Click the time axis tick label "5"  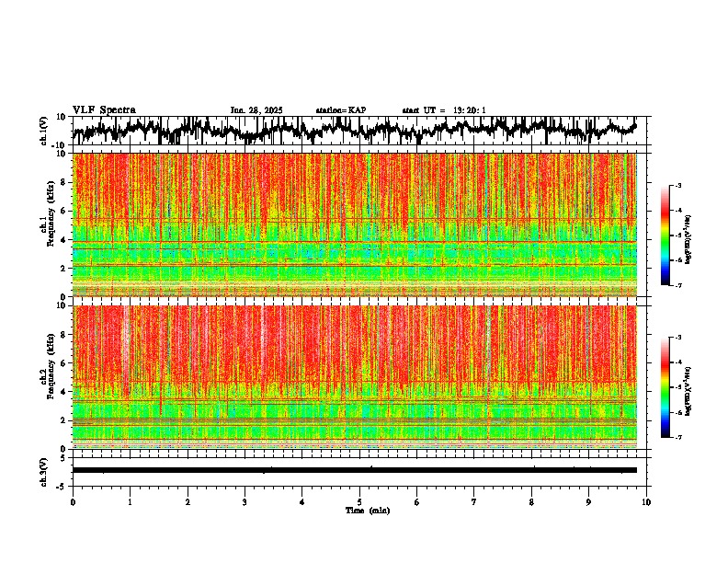click(x=359, y=502)
